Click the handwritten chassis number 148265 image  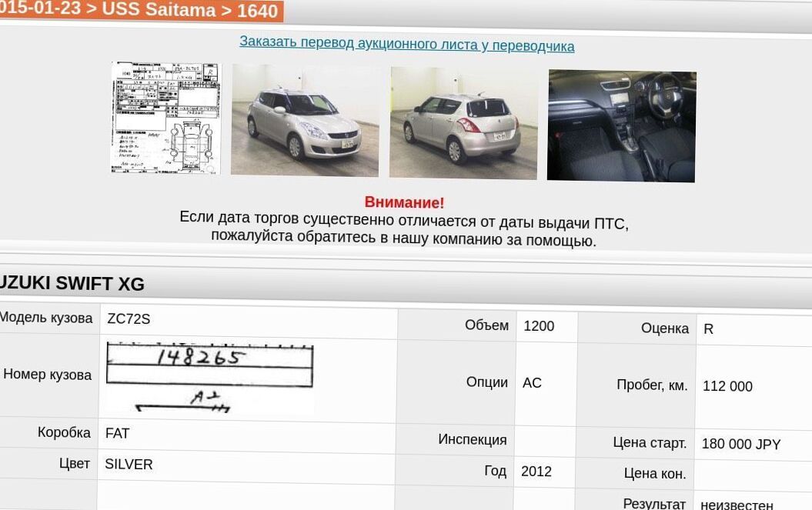click(209, 378)
